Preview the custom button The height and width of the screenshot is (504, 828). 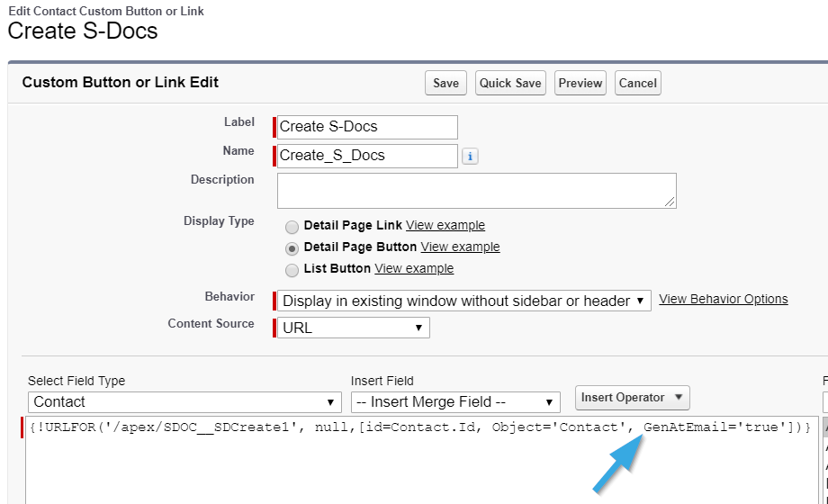coord(580,83)
